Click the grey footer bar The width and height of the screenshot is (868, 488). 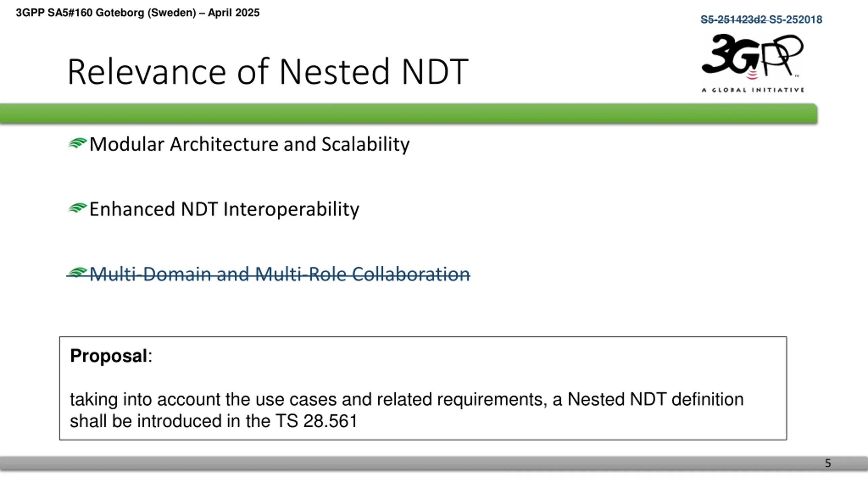[x=434, y=463]
